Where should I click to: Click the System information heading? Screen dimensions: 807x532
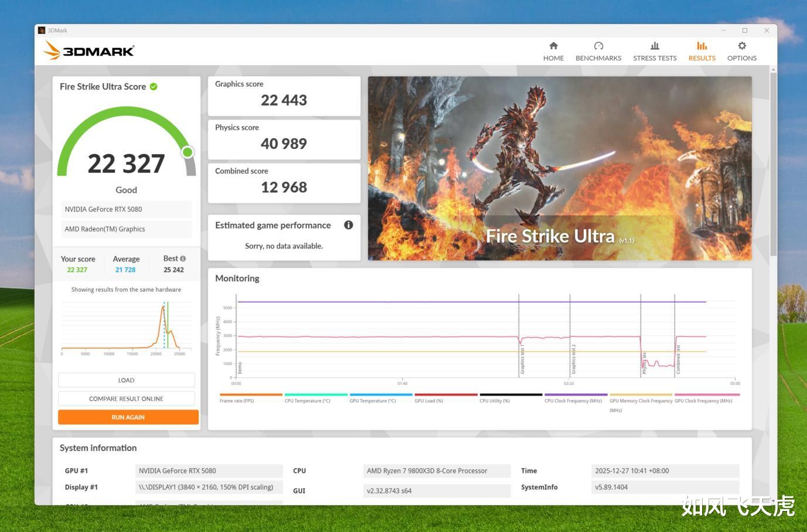tap(98, 448)
